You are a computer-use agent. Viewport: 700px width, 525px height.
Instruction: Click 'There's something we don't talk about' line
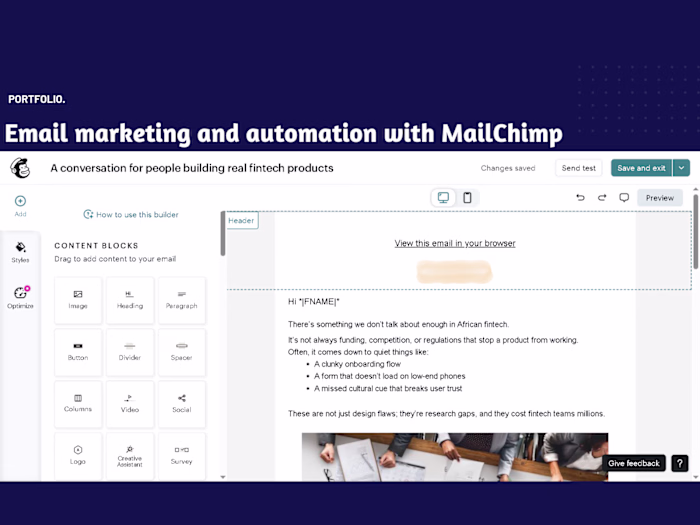pyautogui.click(x=398, y=324)
